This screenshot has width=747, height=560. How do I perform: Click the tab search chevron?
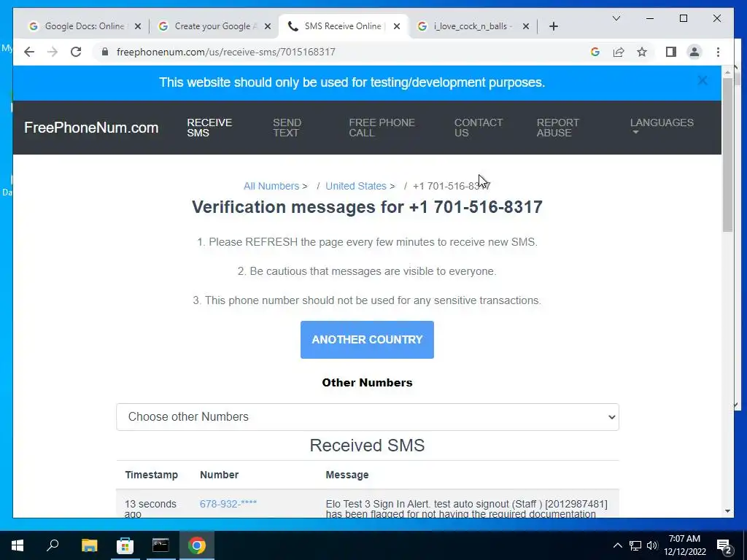tap(616, 18)
